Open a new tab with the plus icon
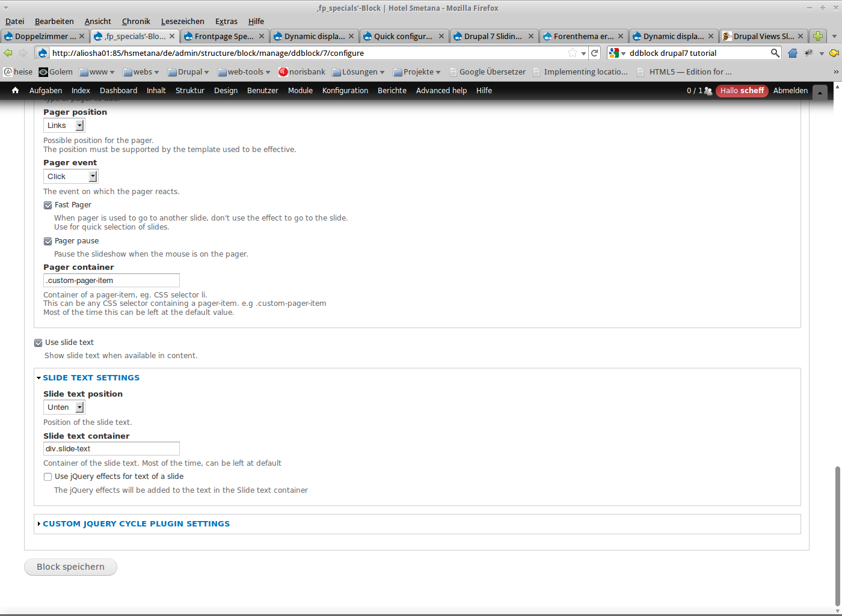 [817, 36]
